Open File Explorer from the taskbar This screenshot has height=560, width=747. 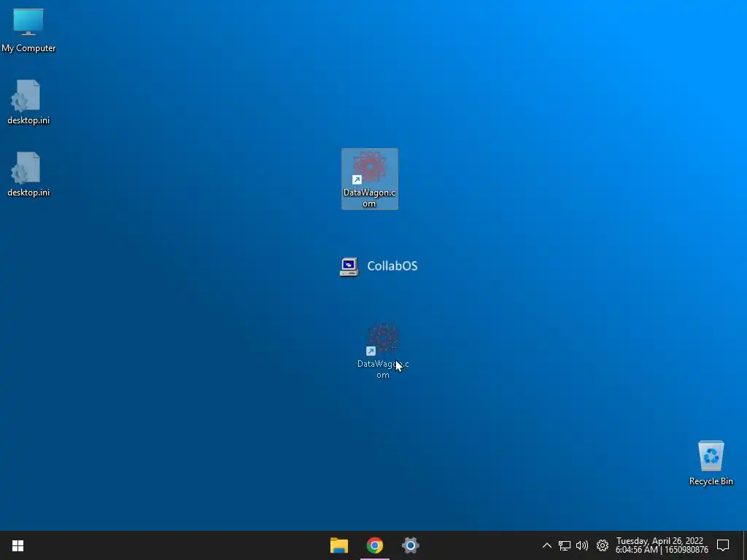339,545
